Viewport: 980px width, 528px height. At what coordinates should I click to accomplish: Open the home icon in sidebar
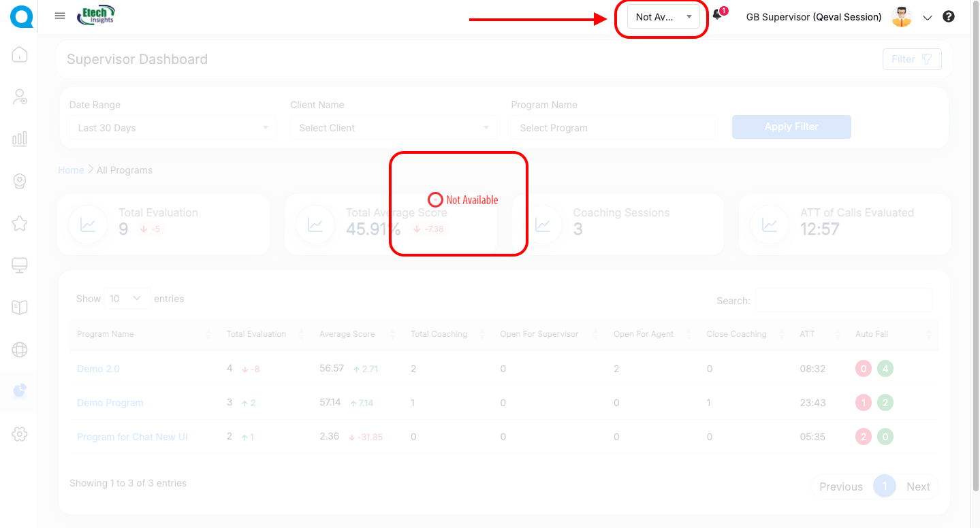point(20,54)
